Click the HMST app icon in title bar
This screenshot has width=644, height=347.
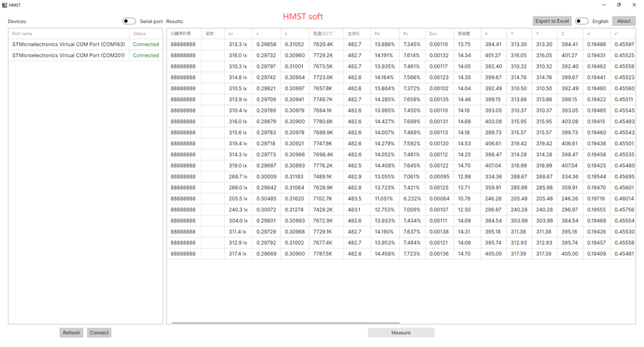(x=4, y=5)
